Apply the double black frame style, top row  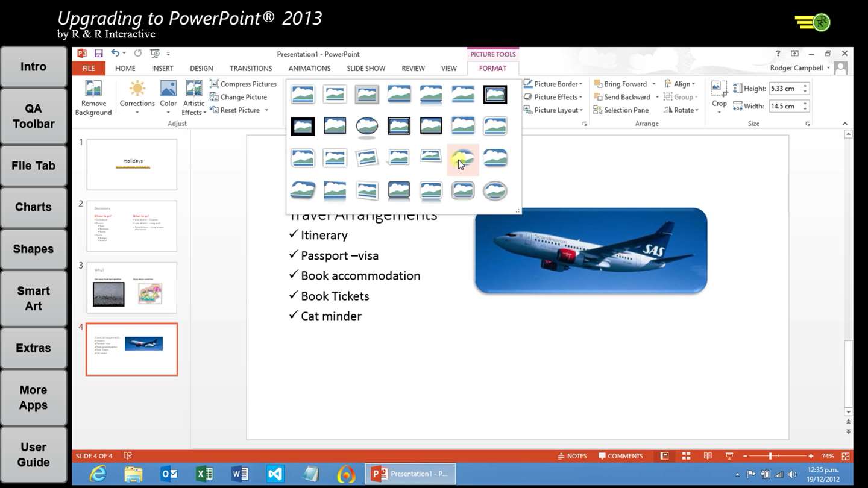(x=495, y=95)
